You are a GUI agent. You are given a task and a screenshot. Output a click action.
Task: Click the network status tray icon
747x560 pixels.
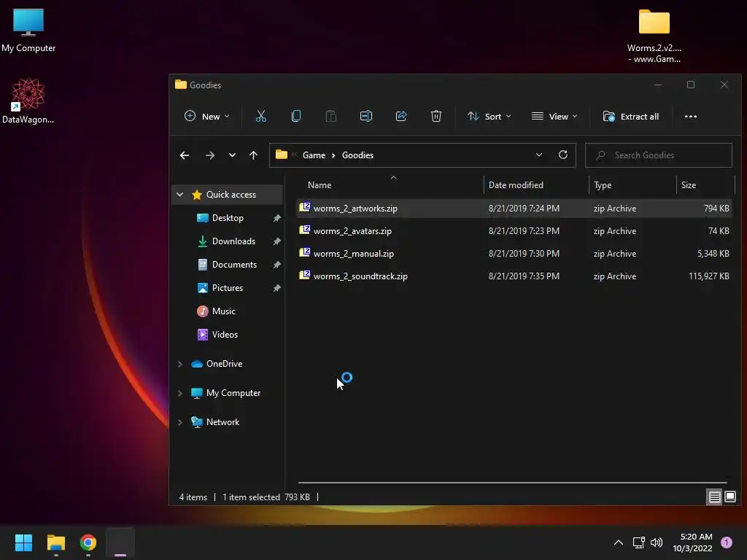coord(638,542)
